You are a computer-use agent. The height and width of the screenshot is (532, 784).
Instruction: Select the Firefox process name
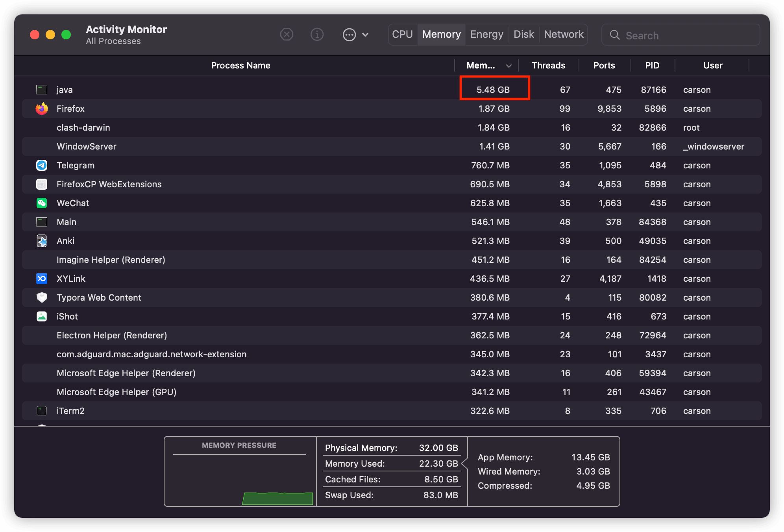(70, 109)
